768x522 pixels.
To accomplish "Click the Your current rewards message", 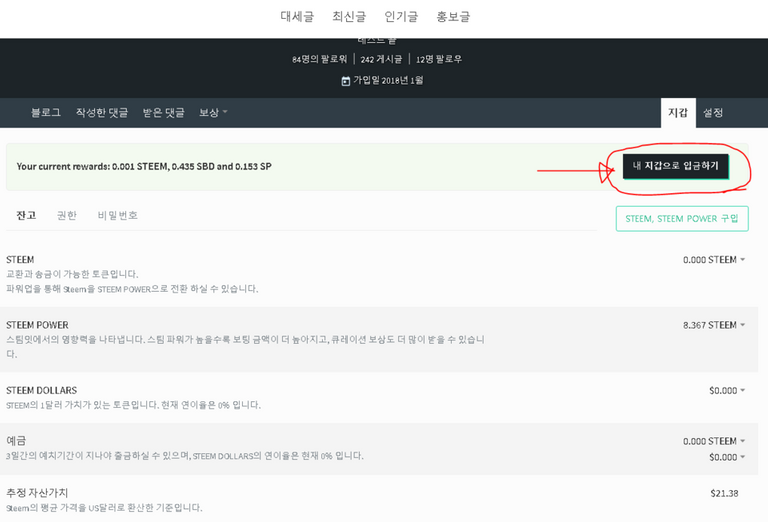I will (x=144, y=166).
